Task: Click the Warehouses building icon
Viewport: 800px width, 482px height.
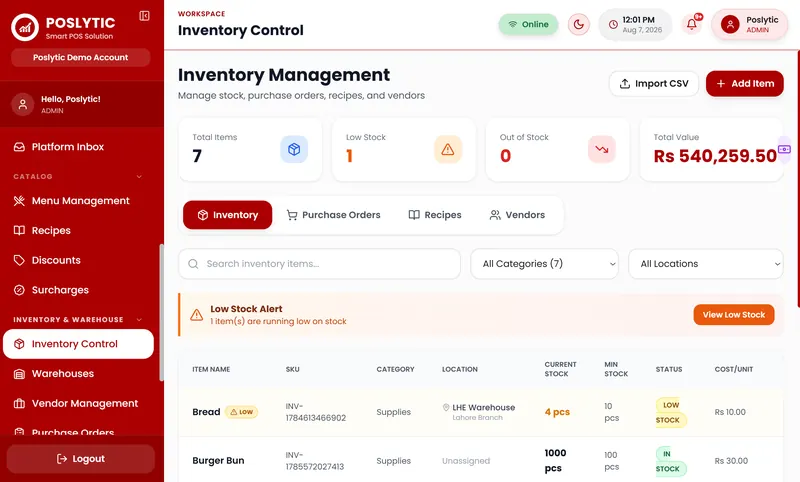Action: [19, 374]
